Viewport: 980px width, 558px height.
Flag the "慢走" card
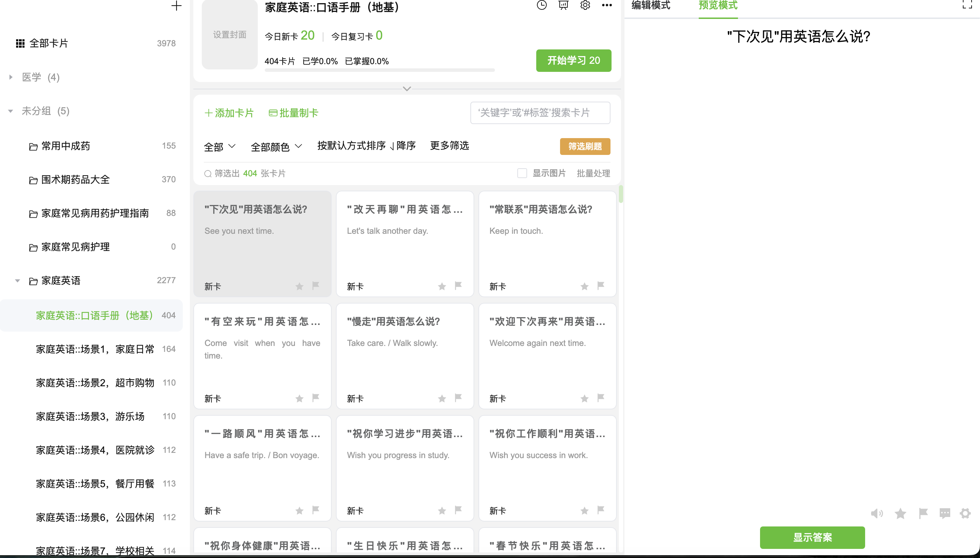point(458,398)
